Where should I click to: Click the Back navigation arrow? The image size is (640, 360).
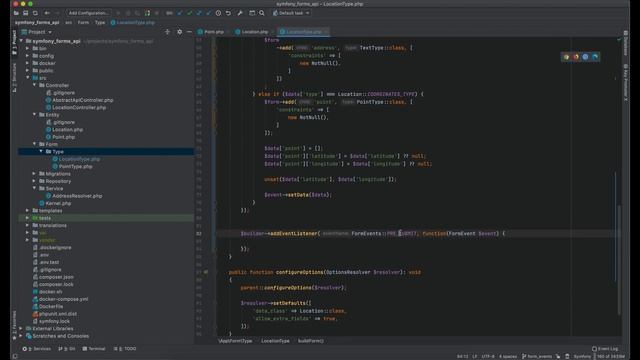coord(47,13)
